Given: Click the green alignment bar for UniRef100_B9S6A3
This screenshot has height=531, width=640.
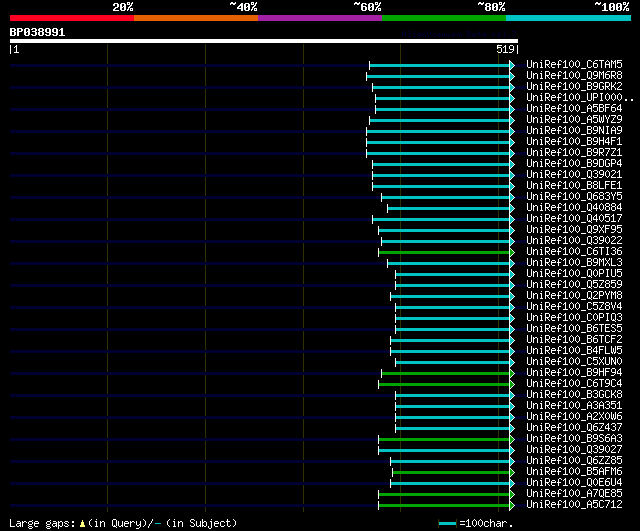Looking at the screenshot, I should 444,440.
